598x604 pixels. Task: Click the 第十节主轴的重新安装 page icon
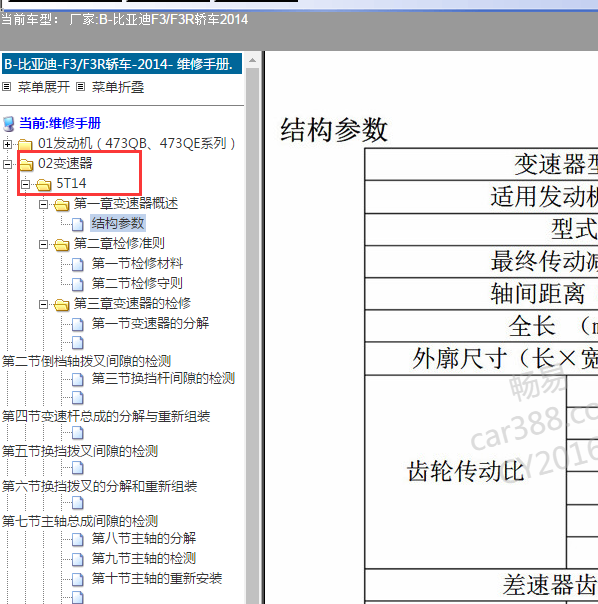click(78, 579)
